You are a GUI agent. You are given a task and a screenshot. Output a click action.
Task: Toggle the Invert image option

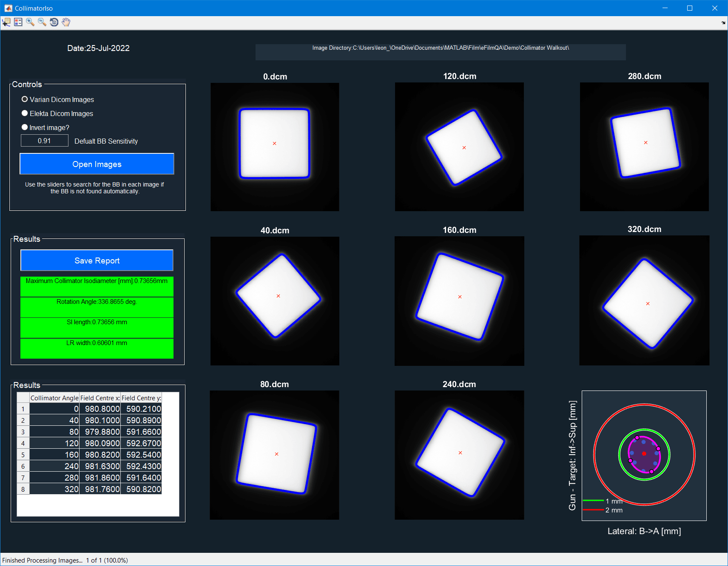25,127
